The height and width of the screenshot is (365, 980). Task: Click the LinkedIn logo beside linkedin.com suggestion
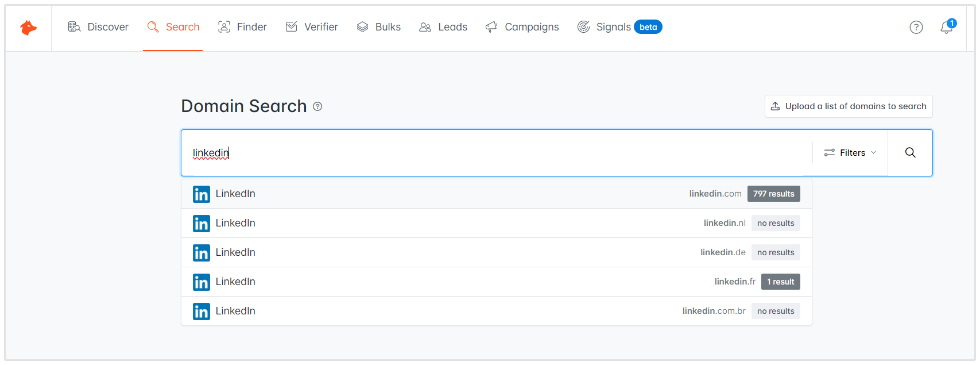click(202, 194)
